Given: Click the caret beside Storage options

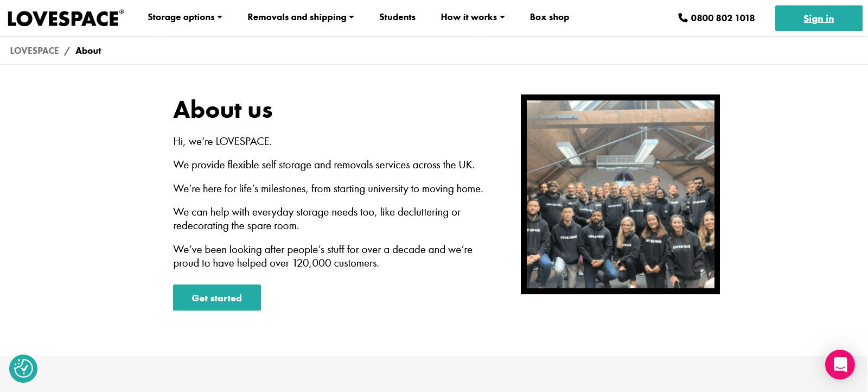Looking at the screenshot, I should (x=220, y=17).
